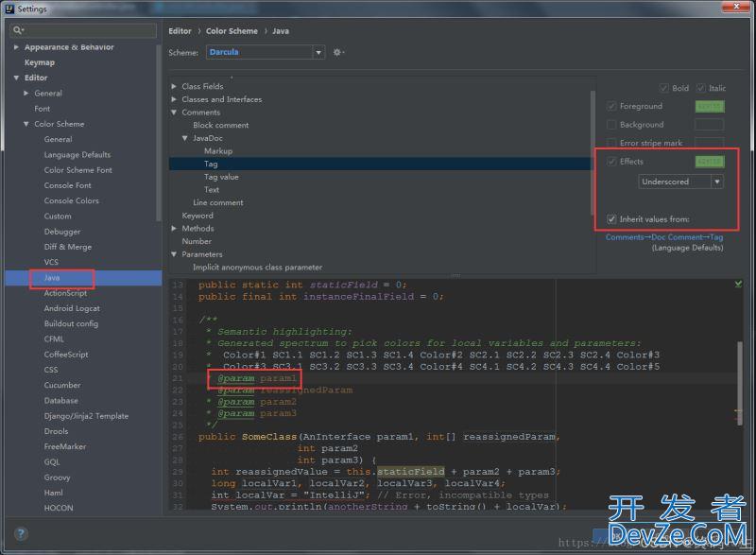756x555 pixels.
Task: Open Diff & Merge color settings
Action: click(x=67, y=247)
